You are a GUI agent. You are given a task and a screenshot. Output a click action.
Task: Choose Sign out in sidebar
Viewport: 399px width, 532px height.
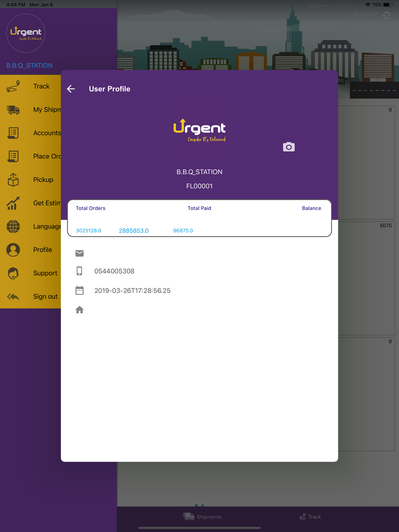tap(30, 296)
